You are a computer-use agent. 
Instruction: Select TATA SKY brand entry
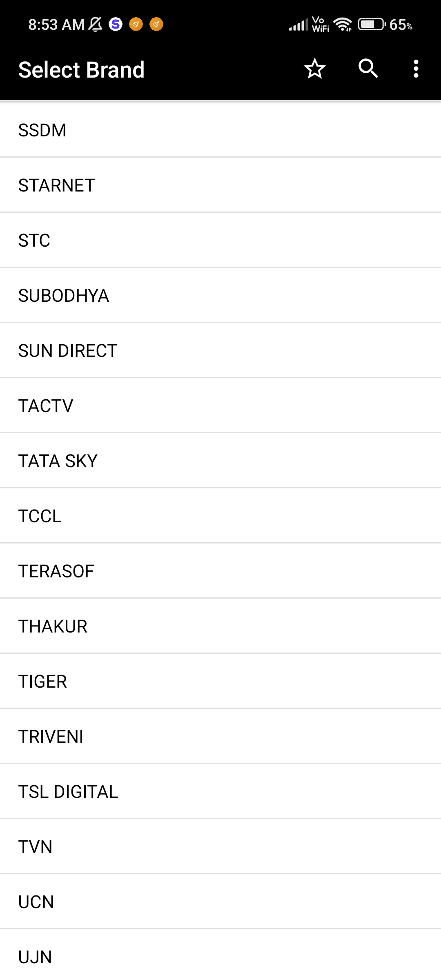click(x=220, y=461)
